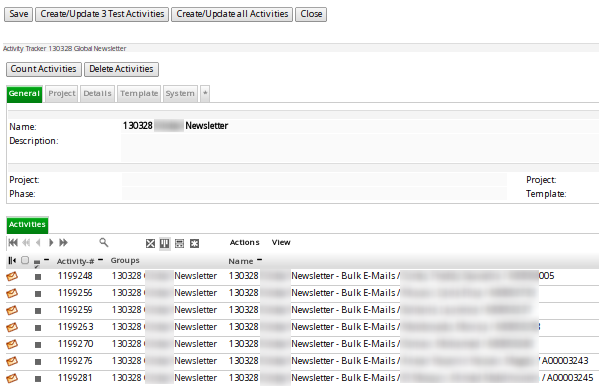Click the Groups column header
The width and height of the screenshot is (599, 386).
tap(125, 260)
